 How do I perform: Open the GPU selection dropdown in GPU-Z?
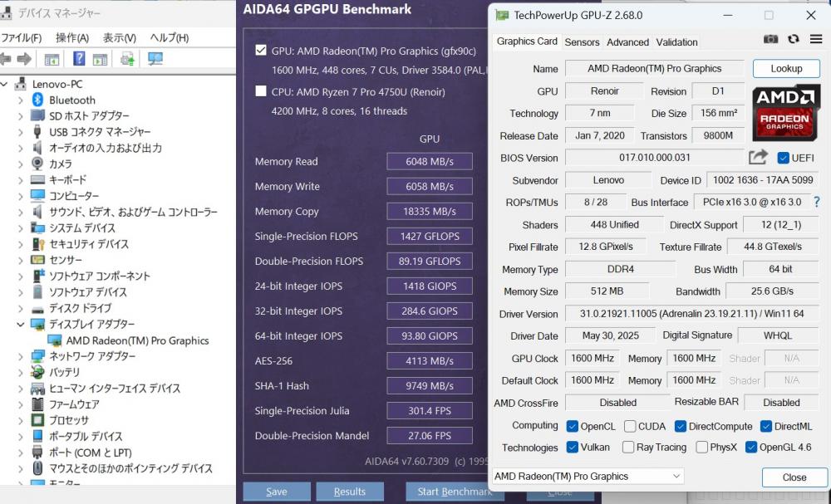pyautogui.click(x=588, y=476)
